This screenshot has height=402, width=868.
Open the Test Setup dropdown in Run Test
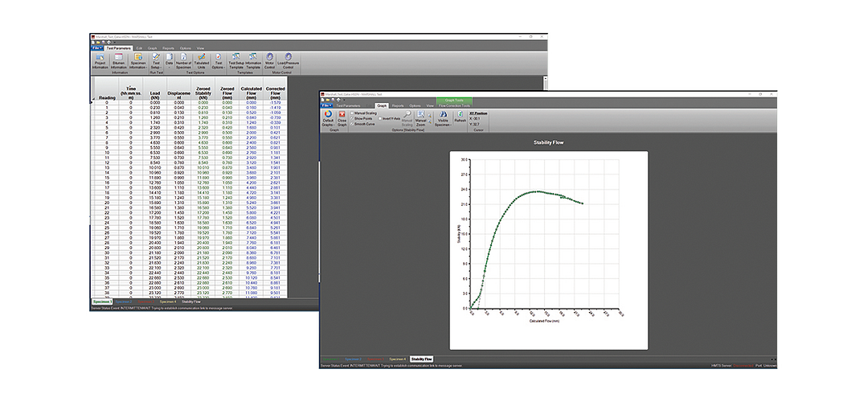click(x=156, y=60)
